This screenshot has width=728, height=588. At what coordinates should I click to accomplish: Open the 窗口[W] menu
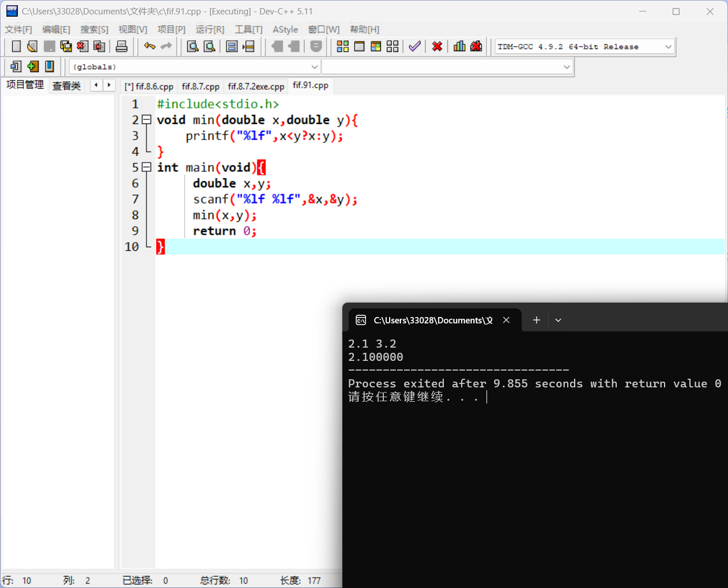324,29
